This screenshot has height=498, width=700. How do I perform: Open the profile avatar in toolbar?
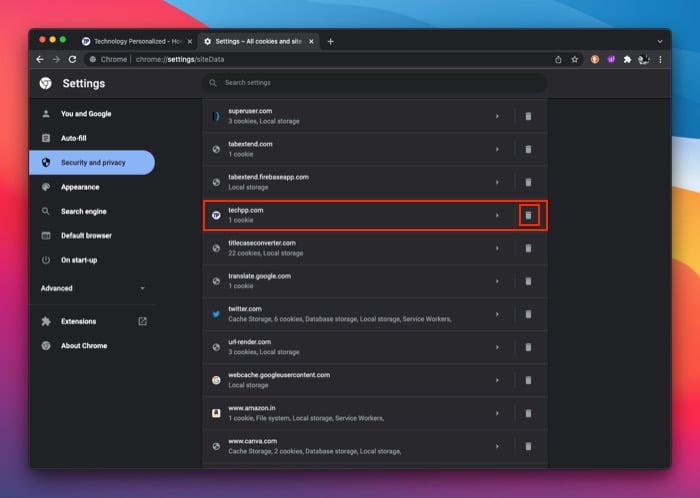(644, 59)
